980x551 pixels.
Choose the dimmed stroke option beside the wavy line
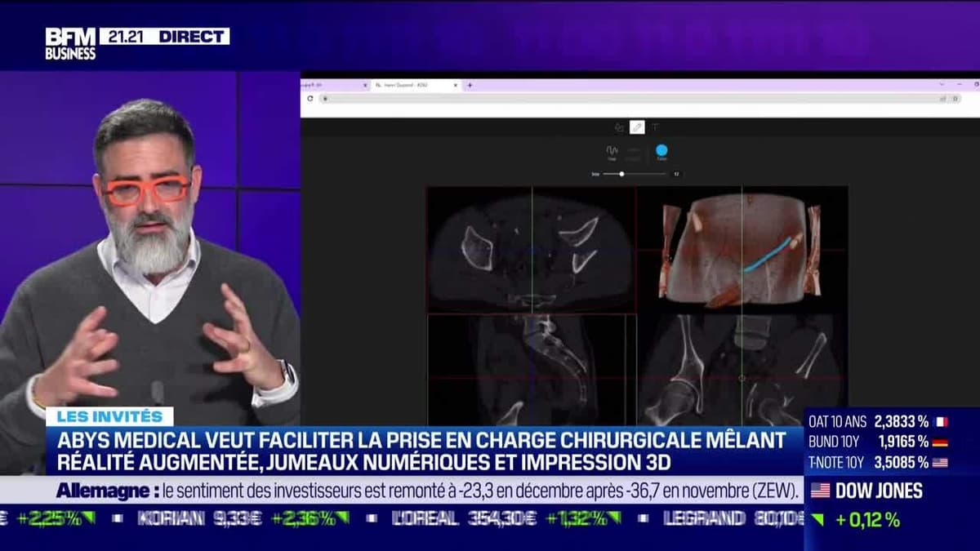(x=634, y=152)
